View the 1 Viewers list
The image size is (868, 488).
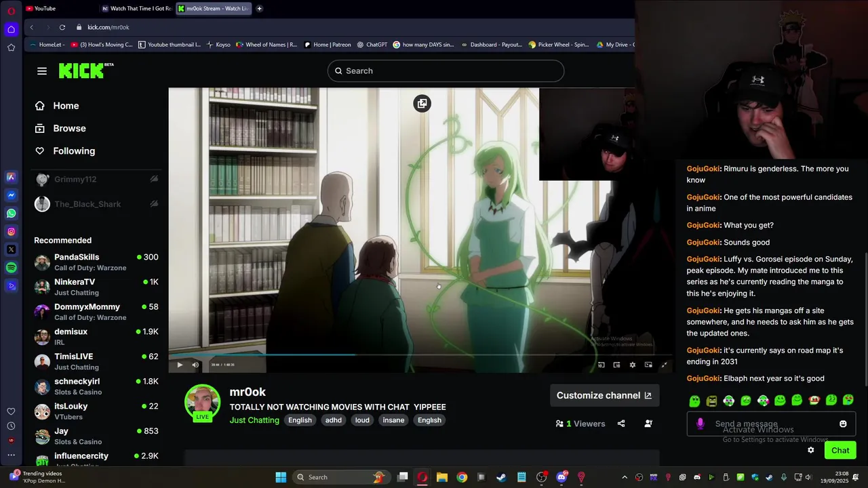(580, 424)
